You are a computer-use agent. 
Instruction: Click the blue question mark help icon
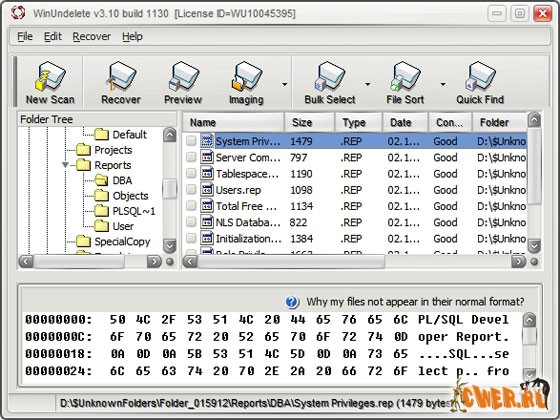(x=292, y=302)
